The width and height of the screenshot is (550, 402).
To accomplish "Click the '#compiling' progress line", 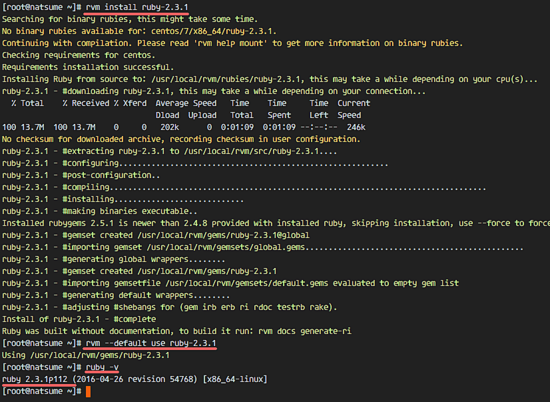I will click(x=244, y=187).
